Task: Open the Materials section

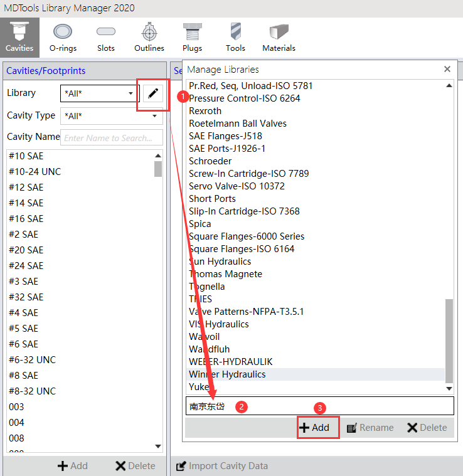Action: [279, 38]
